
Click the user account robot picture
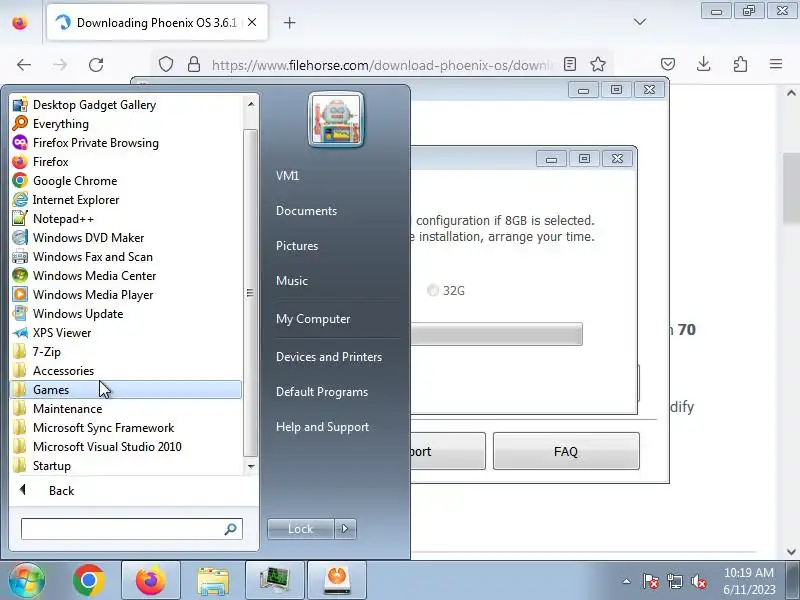click(336, 120)
